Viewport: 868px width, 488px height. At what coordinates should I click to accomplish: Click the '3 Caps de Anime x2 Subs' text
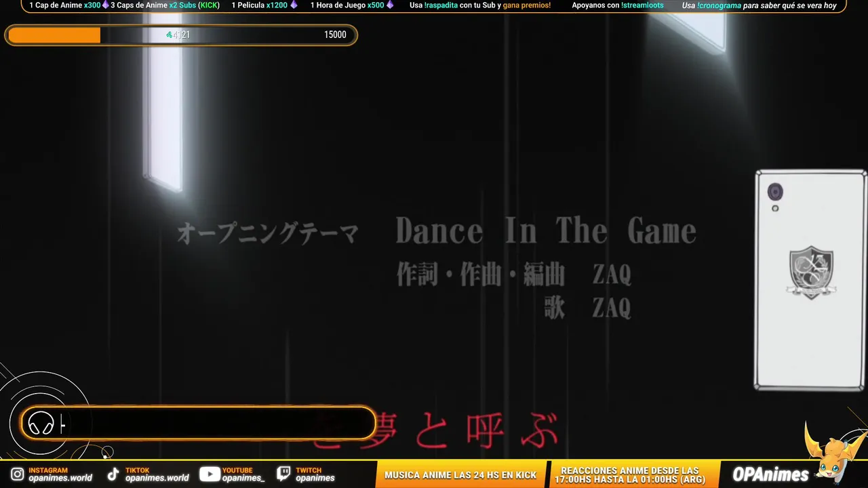pyautogui.click(x=153, y=5)
